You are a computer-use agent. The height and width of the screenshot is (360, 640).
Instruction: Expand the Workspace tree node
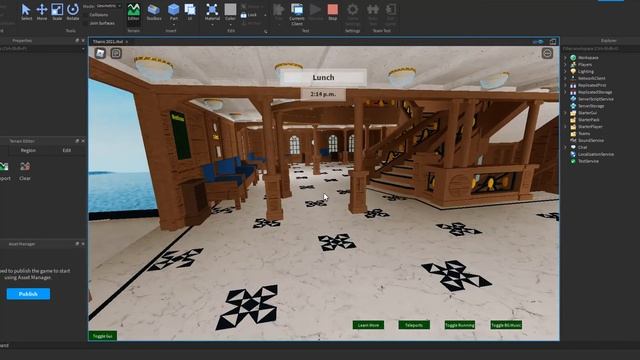565,58
